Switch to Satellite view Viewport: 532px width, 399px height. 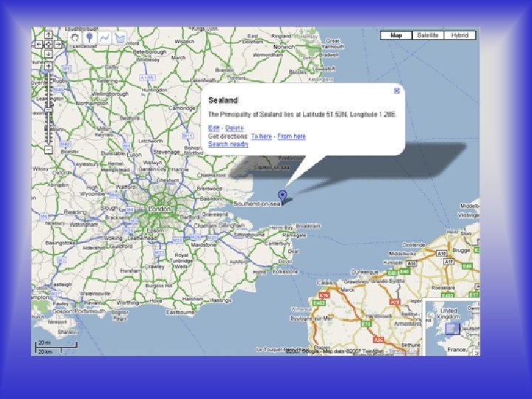[x=428, y=35]
